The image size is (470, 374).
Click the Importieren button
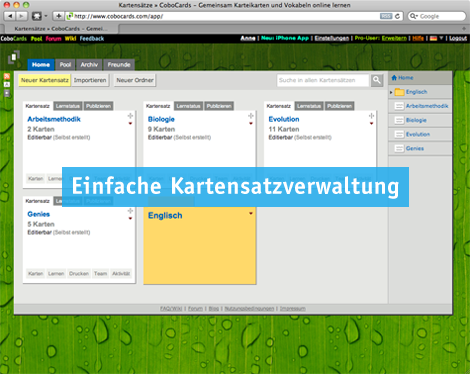(90, 80)
